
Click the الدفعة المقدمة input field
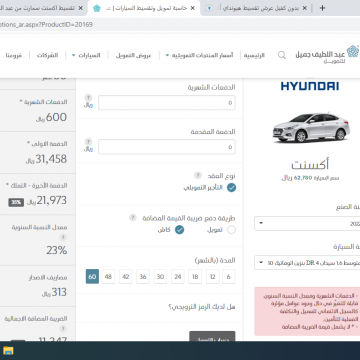click(x=167, y=147)
